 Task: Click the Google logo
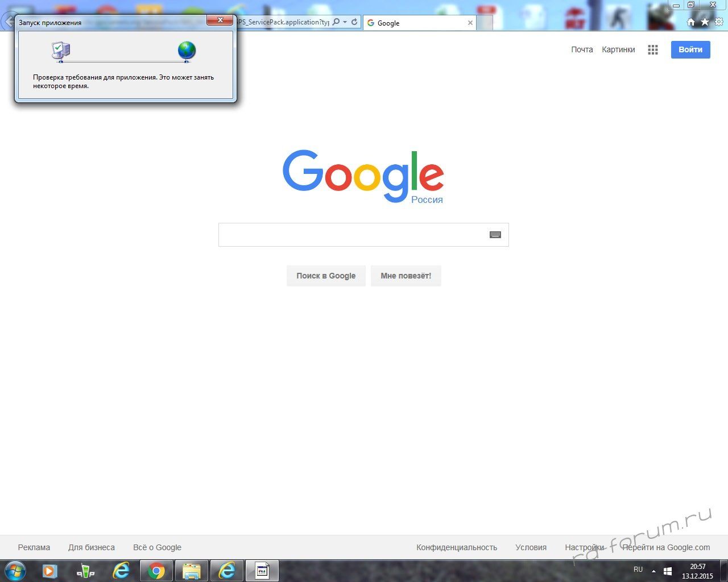(363, 176)
